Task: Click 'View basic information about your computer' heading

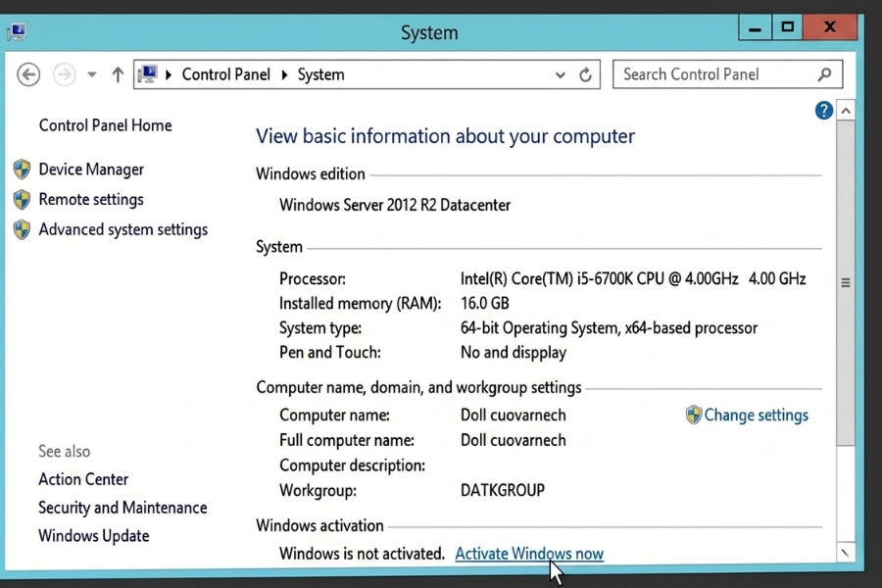Action: [x=446, y=136]
